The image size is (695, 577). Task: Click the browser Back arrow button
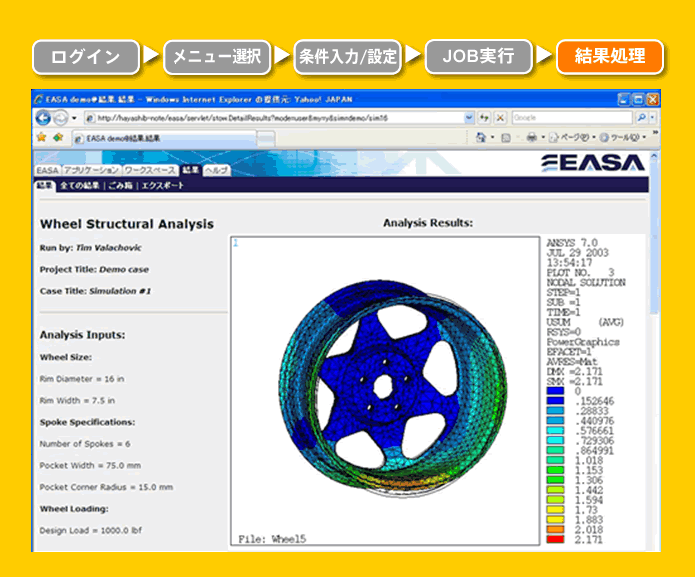44,118
